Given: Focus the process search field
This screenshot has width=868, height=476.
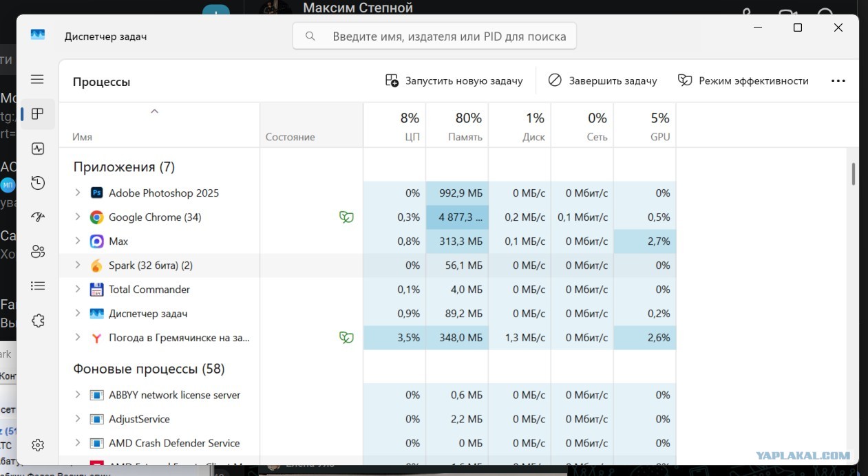Looking at the screenshot, I should point(434,36).
